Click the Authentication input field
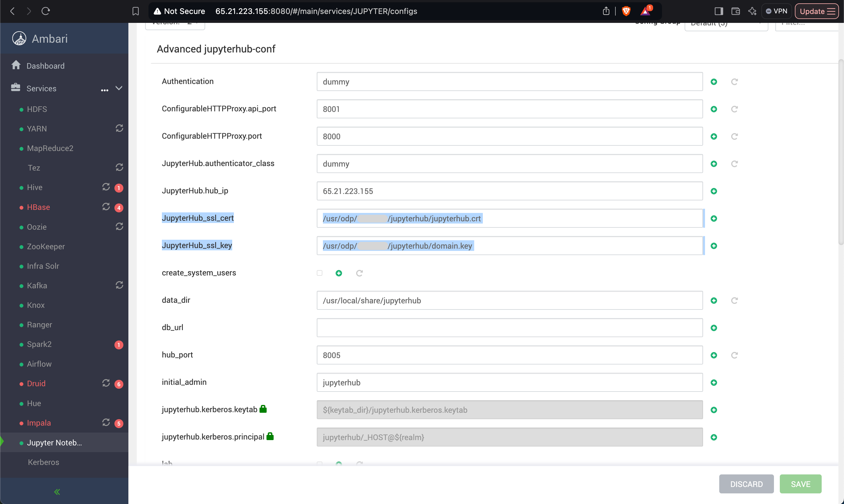 (x=509, y=81)
